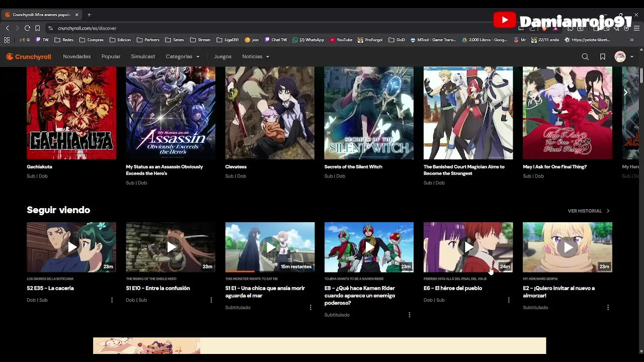
Task: Open the DoD bookmarks folder
Action: [396, 40]
